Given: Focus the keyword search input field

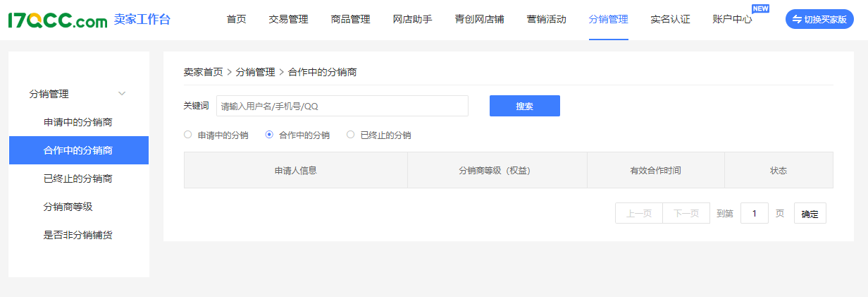Looking at the screenshot, I should click(x=342, y=106).
